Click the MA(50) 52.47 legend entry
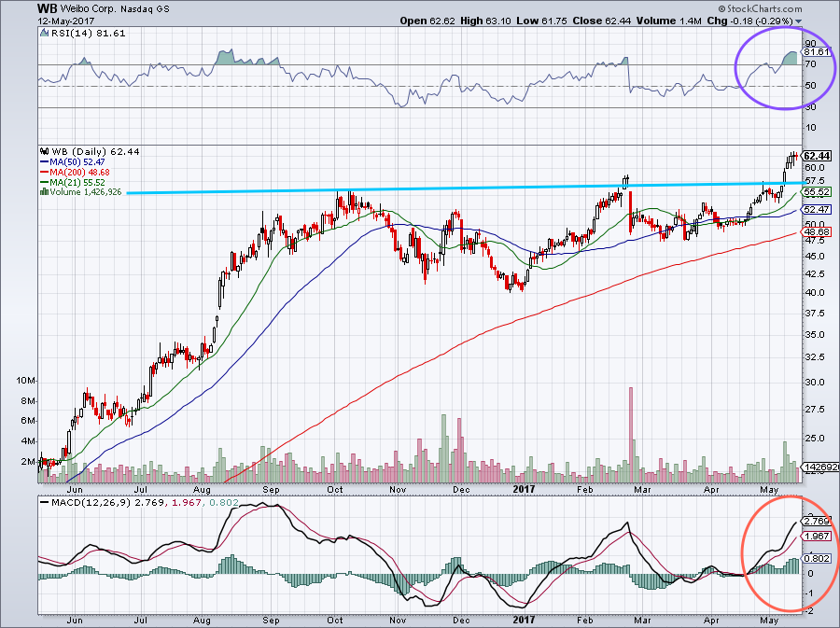This screenshot has width=840, height=628. point(73,161)
